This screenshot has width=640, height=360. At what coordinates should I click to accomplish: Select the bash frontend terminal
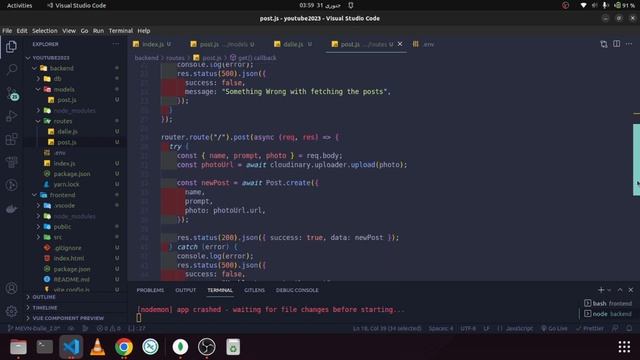pos(608,303)
